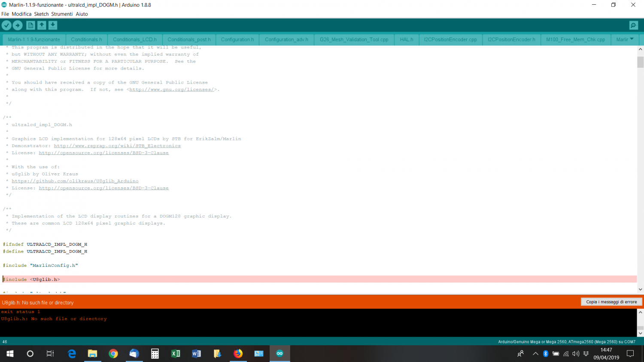The image size is (644, 362).
Task: Open Thunderbird mail app on taskbar
Action: (134, 353)
